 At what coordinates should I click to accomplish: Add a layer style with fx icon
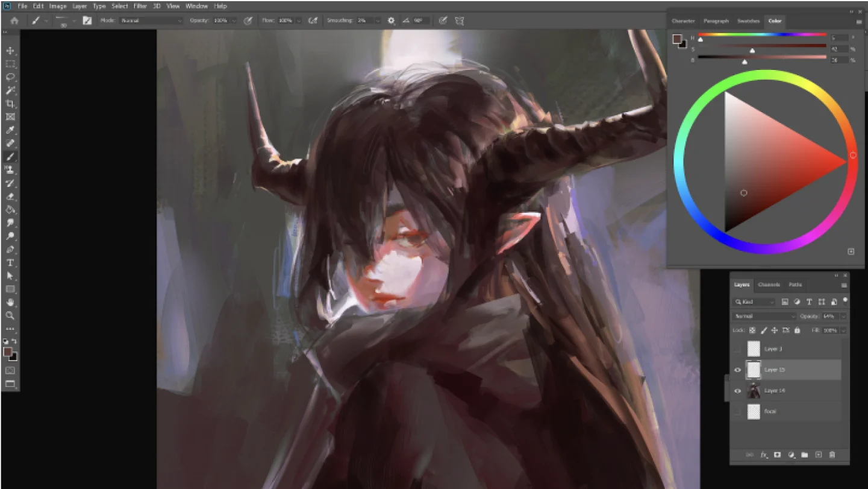coord(763,455)
